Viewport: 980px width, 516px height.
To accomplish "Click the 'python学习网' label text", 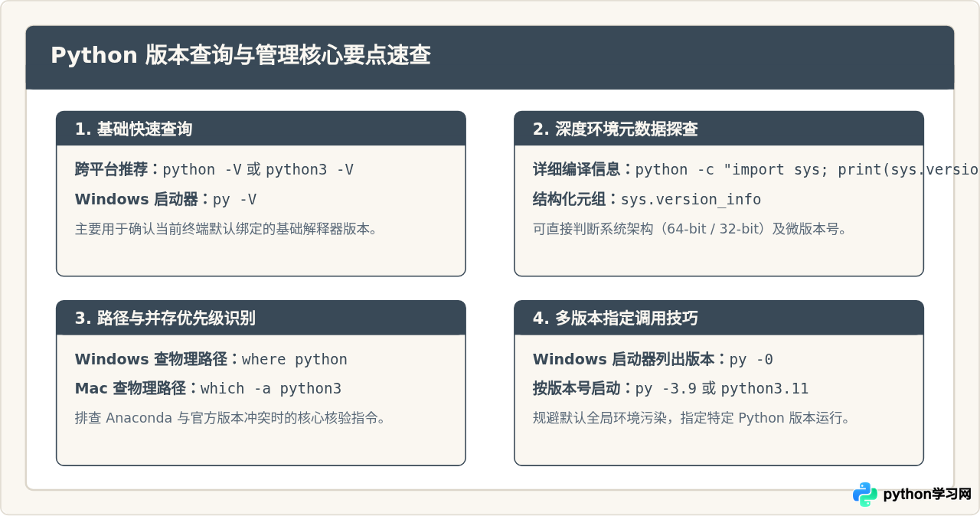I will tap(927, 495).
